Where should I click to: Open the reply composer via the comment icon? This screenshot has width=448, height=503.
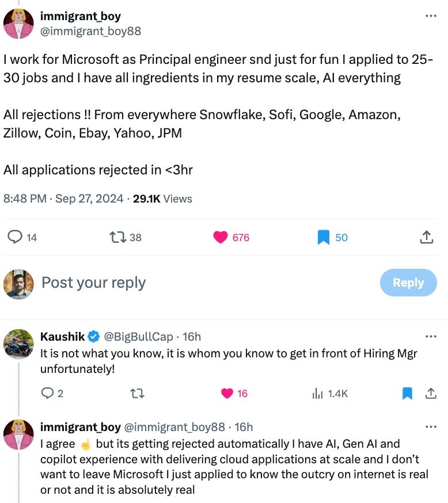pyautogui.click(x=16, y=237)
